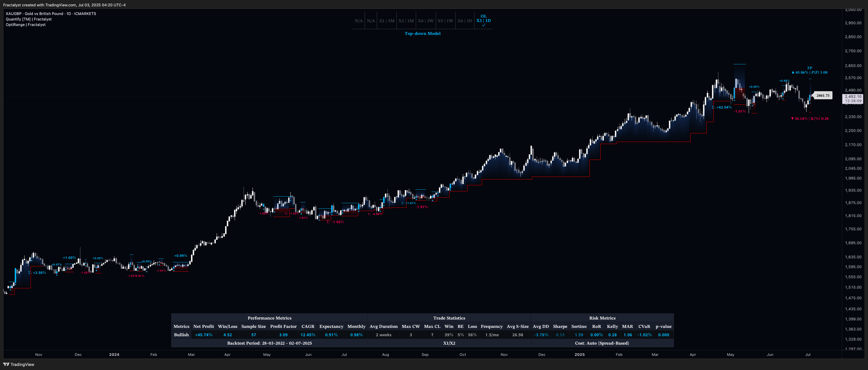This screenshot has width=868, height=370.
Task: Click the 2025 year label on time axis
Action: pos(580,354)
